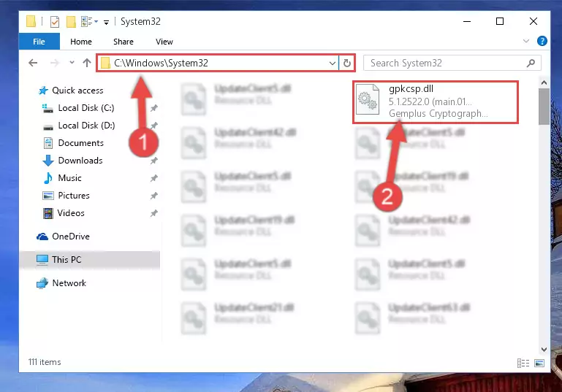
Task: Click the file list scrollbar thumb
Action: 544,107
